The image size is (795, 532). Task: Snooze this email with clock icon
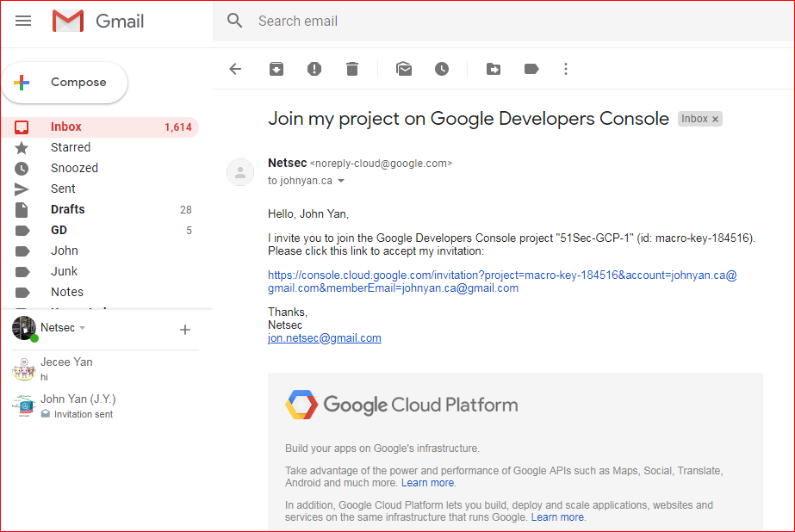[442, 69]
